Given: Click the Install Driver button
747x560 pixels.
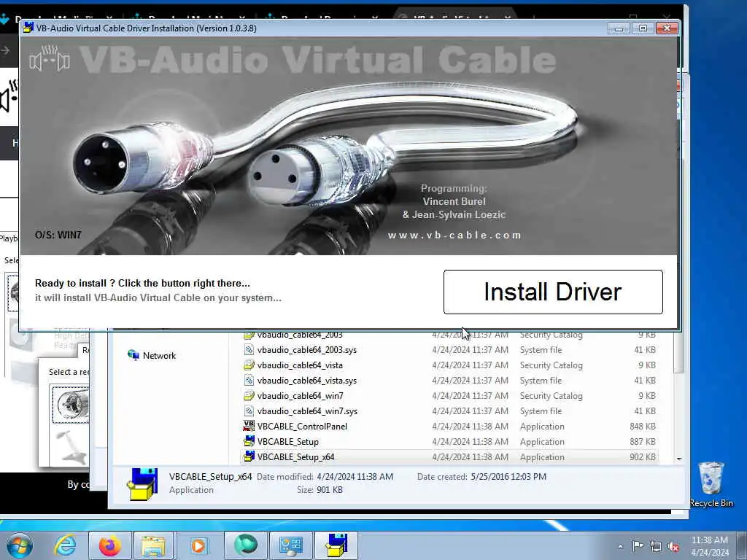Looking at the screenshot, I should (x=553, y=292).
